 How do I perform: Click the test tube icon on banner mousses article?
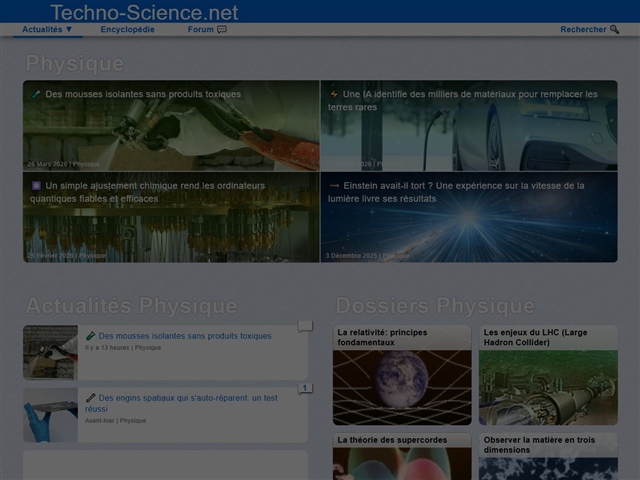(x=36, y=94)
